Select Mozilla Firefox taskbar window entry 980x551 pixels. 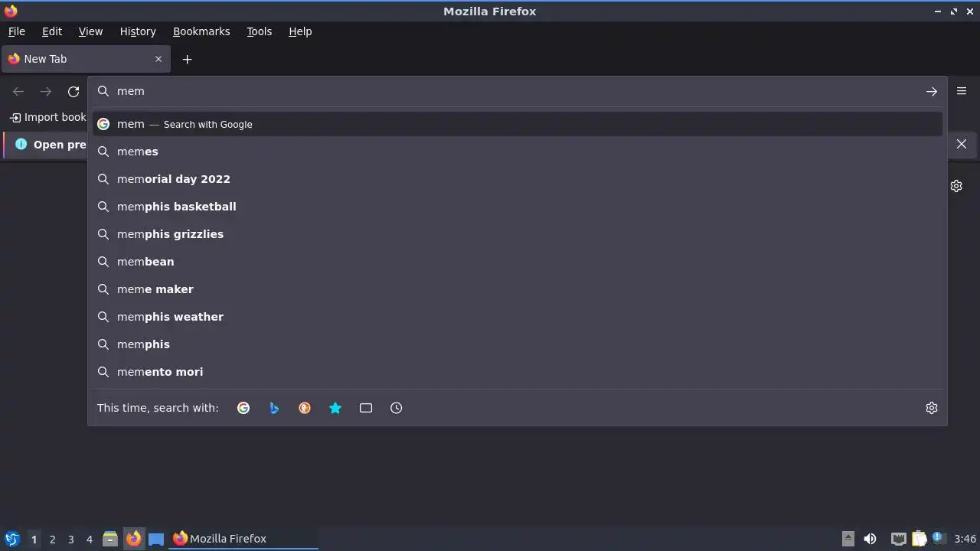coord(243,539)
